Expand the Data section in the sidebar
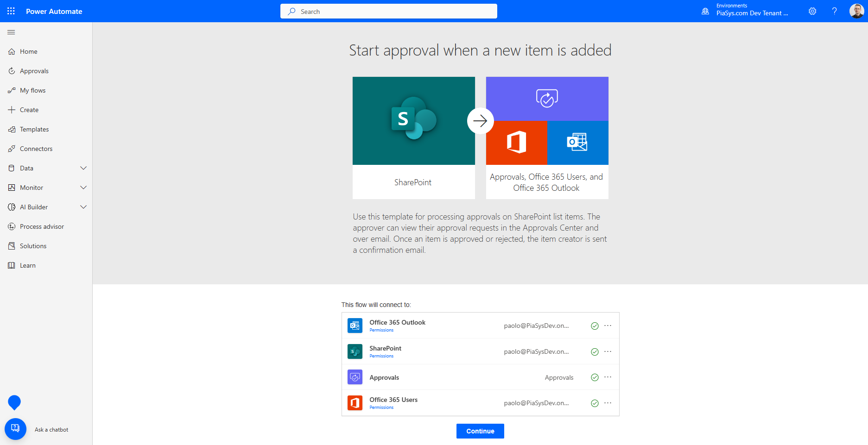This screenshot has width=868, height=445. click(83, 168)
